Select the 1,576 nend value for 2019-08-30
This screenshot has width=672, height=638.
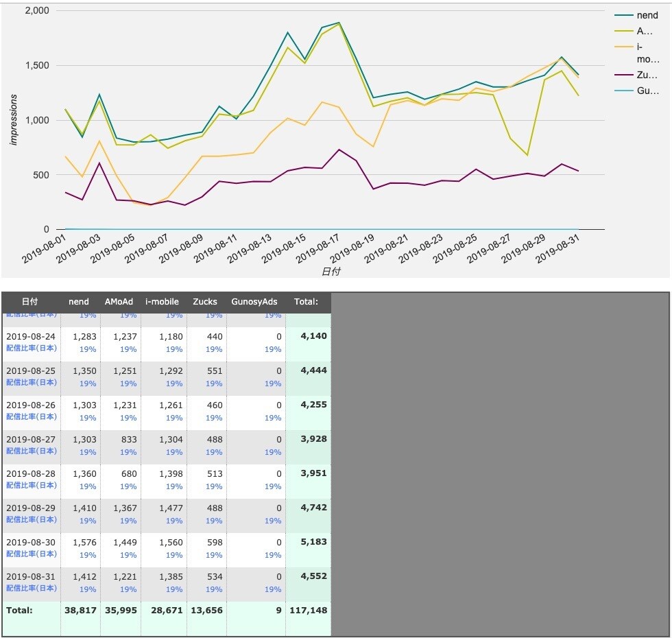85,543
